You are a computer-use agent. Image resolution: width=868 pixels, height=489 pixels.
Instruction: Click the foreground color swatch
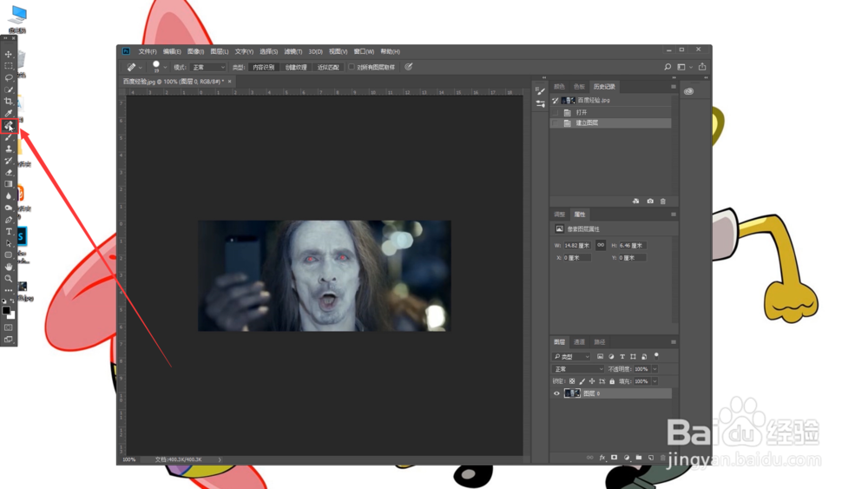tap(6, 311)
